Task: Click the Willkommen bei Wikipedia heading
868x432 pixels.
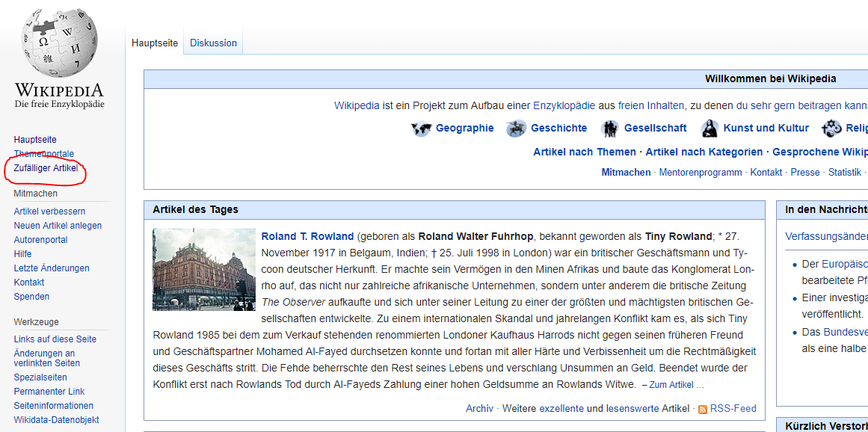Action: [771, 79]
